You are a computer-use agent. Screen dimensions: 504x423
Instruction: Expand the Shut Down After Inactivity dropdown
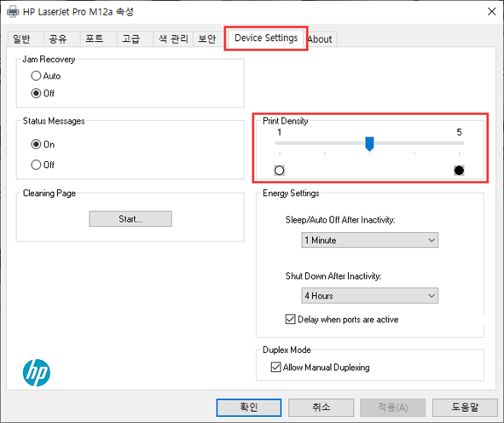tap(369, 295)
